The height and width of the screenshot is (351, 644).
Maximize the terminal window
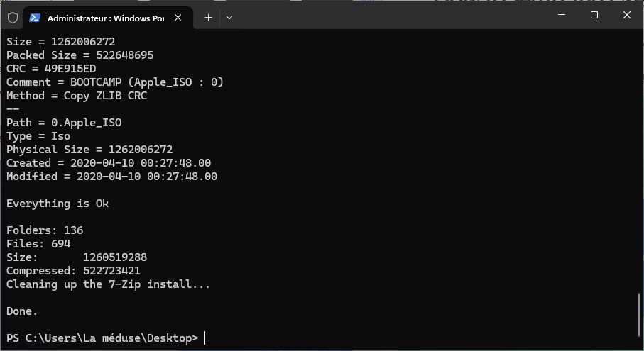594,15
